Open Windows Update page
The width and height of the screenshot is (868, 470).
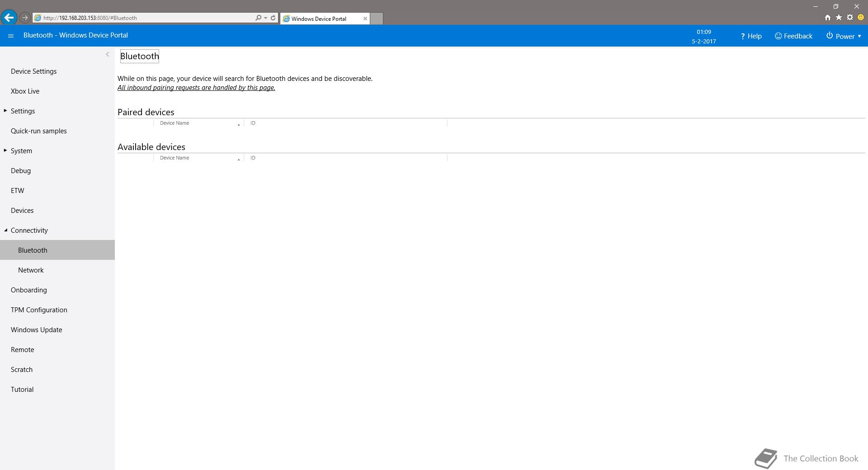(36, 330)
